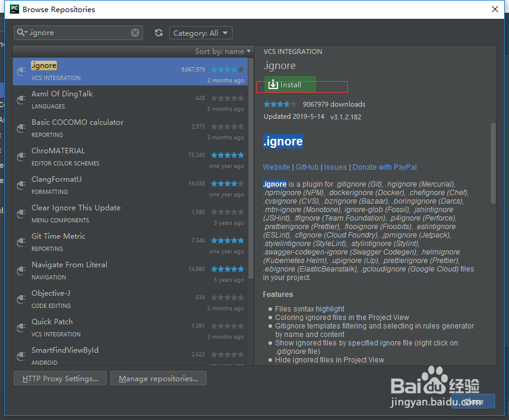Viewport: 509px width, 420px height.
Task: Click the description pane scrollbar
Action: [493, 163]
